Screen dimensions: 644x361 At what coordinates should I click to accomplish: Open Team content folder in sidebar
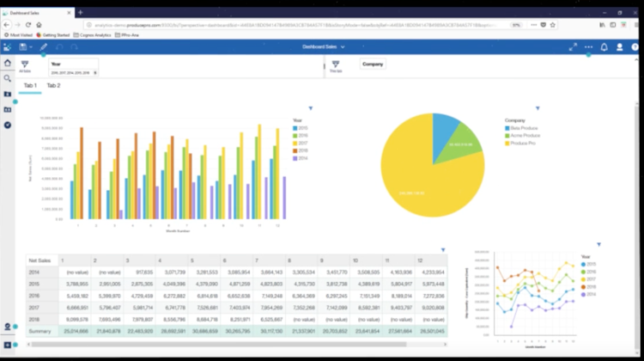(8, 110)
